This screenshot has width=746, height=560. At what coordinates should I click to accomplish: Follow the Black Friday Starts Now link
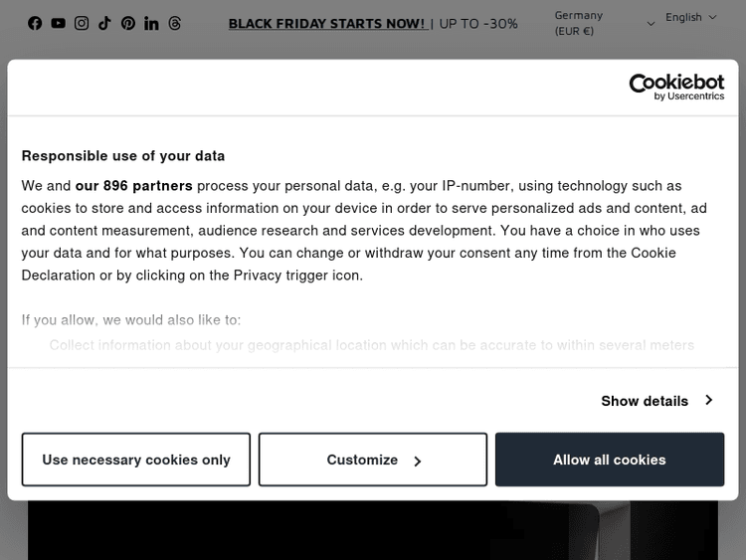[327, 23]
